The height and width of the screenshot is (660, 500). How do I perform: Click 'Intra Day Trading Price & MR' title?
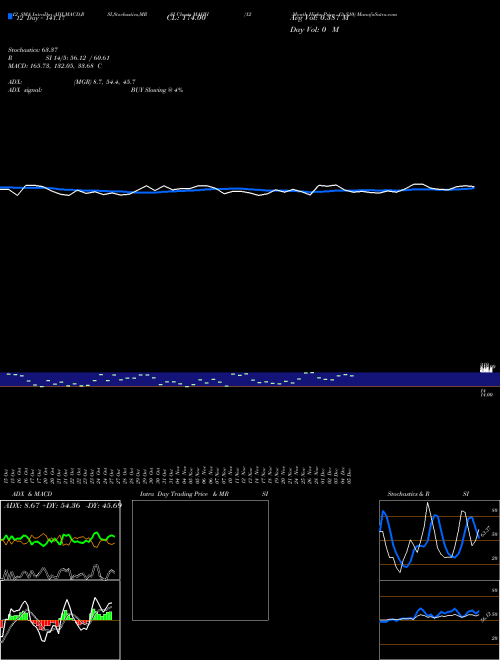184,494
